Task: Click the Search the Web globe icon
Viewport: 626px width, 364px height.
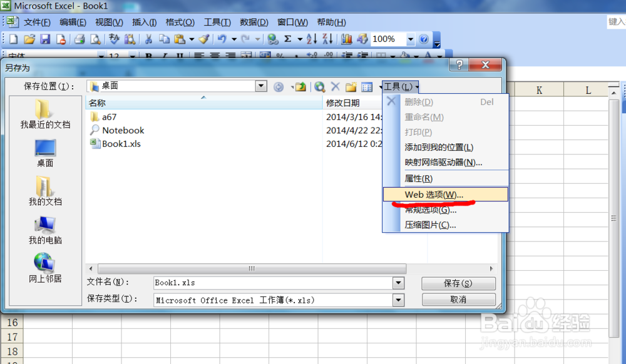Action: [x=320, y=87]
